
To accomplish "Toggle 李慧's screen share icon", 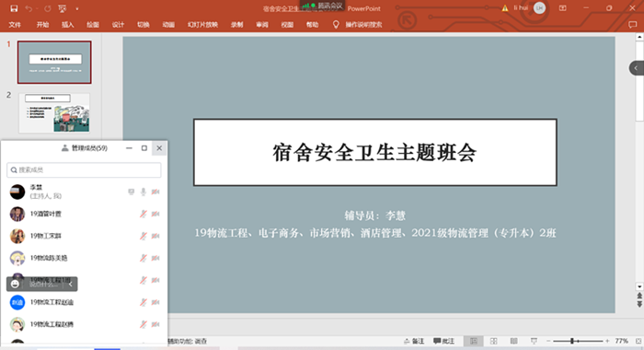I will (131, 192).
